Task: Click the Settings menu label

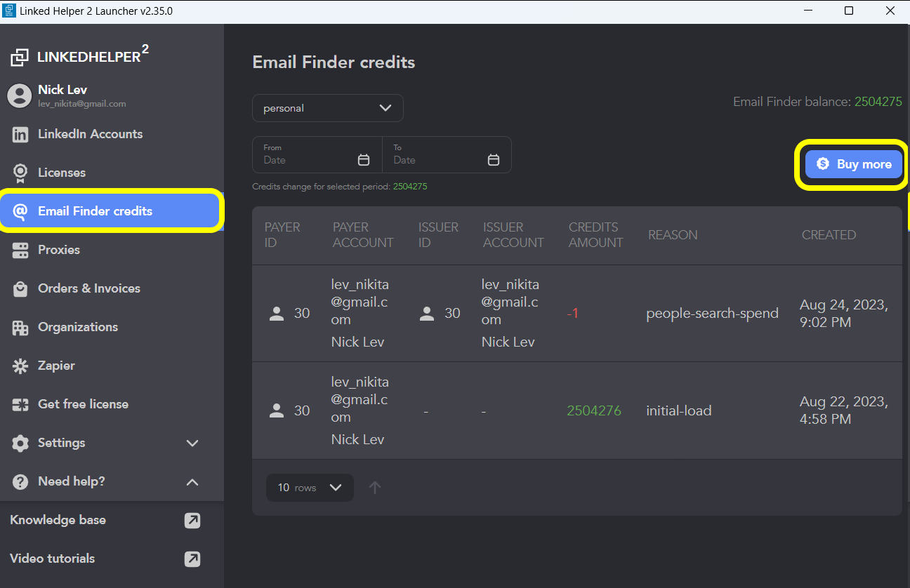Action: tap(61, 443)
